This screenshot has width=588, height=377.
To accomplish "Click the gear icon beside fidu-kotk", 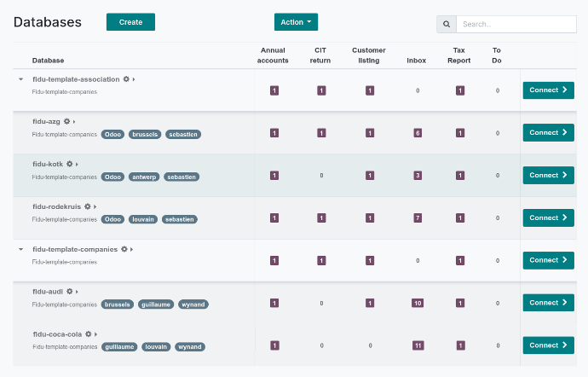I will coord(69,164).
